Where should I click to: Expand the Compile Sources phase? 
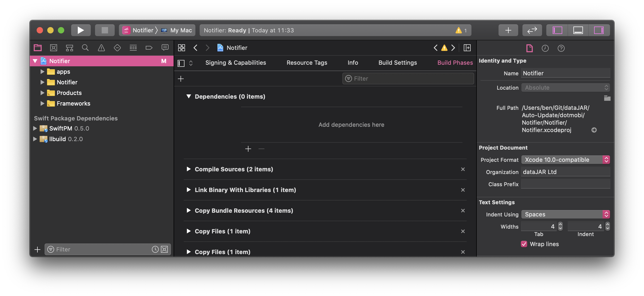pyautogui.click(x=188, y=169)
